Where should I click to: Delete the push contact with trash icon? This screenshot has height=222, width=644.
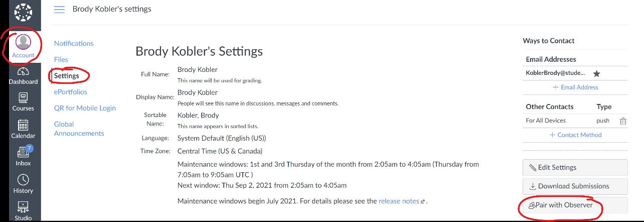[623, 121]
